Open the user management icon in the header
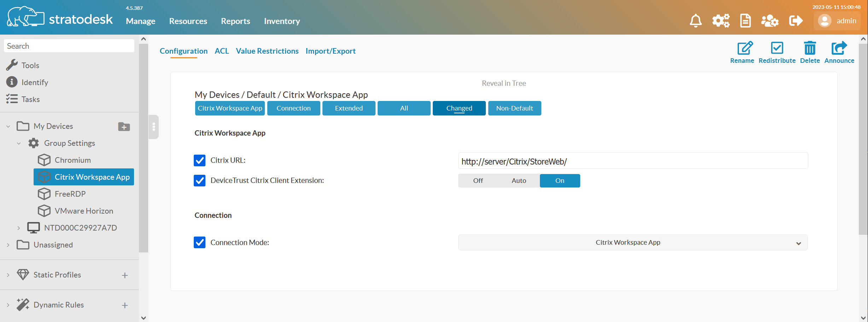Screen dimensions: 868x322 tap(770, 20)
